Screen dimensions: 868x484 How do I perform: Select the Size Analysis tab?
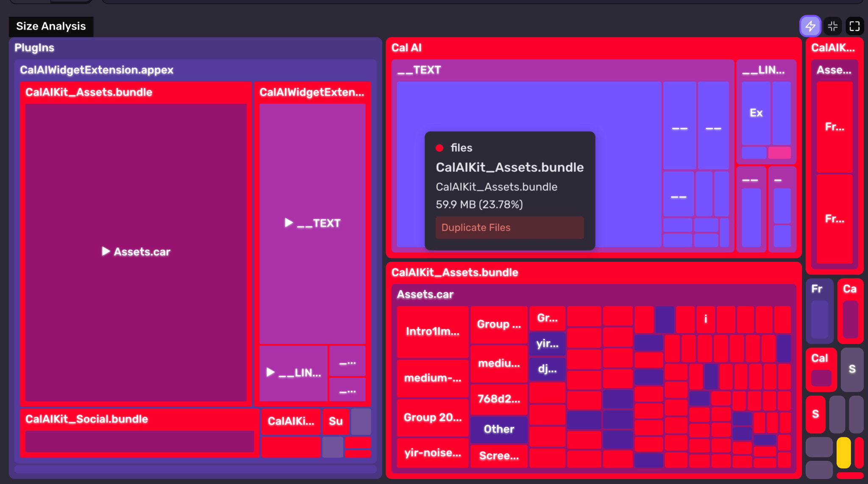(51, 26)
